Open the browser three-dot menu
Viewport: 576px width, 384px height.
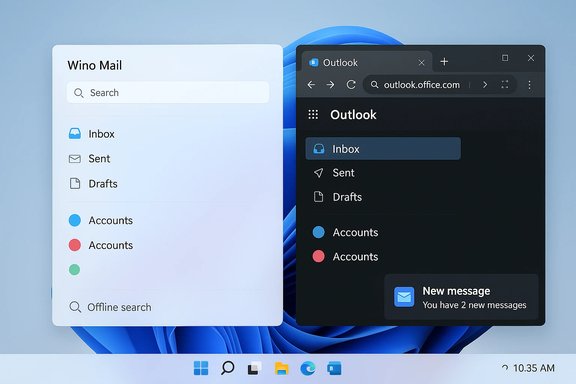click(529, 85)
